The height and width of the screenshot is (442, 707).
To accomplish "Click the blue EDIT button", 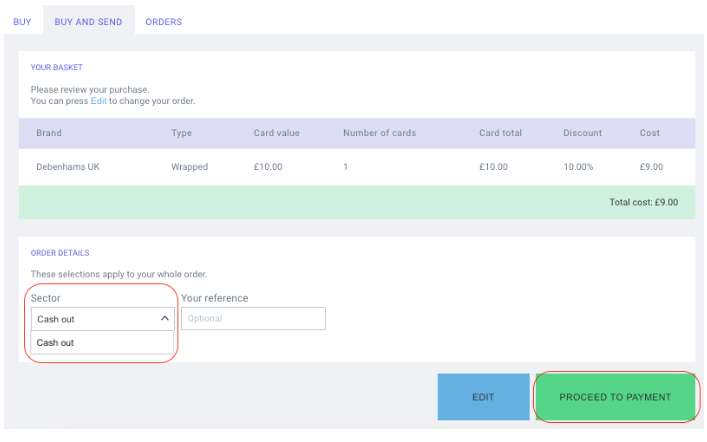I will [483, 397].
